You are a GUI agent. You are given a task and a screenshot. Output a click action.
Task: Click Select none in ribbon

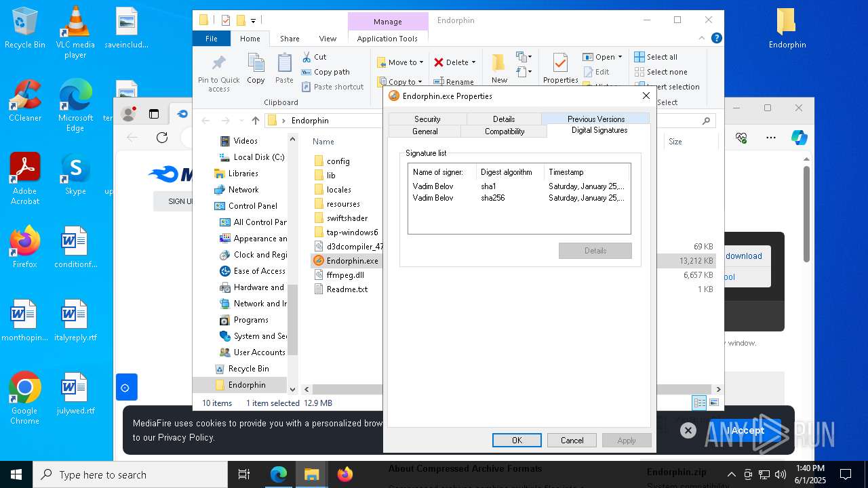tap(660, 72)
